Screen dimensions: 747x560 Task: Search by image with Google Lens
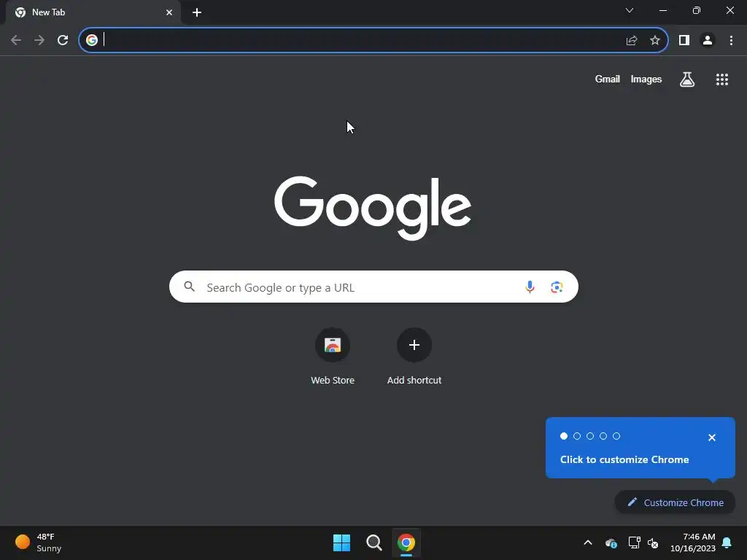[x=557, y=287]
